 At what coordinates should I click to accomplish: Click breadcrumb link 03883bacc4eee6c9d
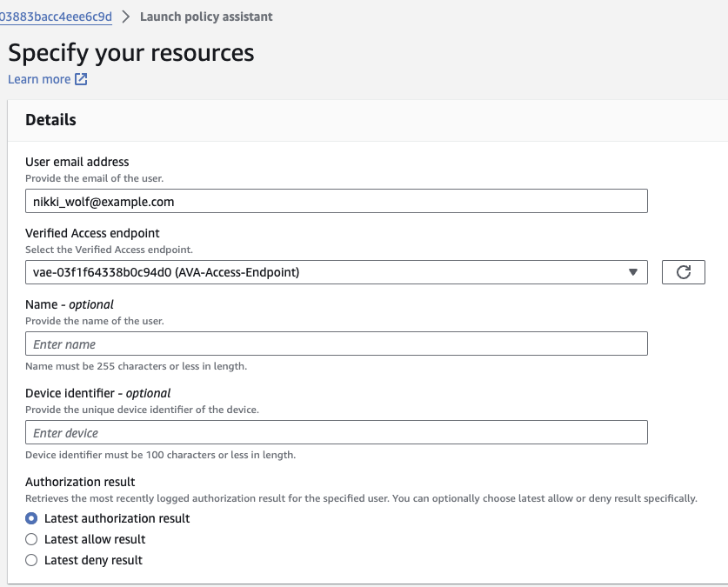pos(54,16)
